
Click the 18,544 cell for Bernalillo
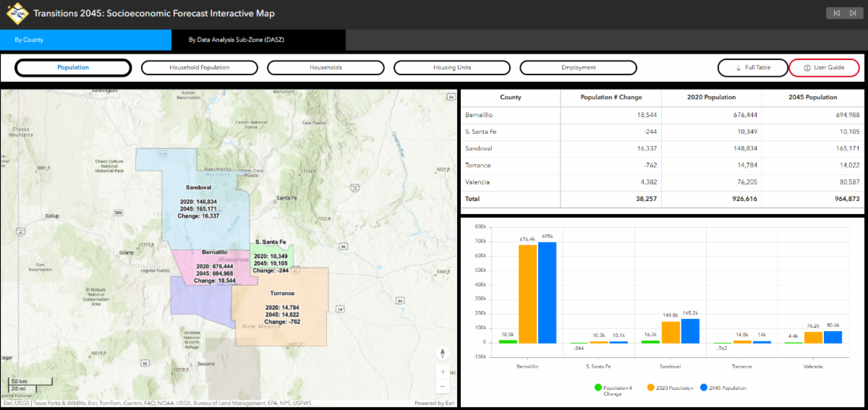610,115
